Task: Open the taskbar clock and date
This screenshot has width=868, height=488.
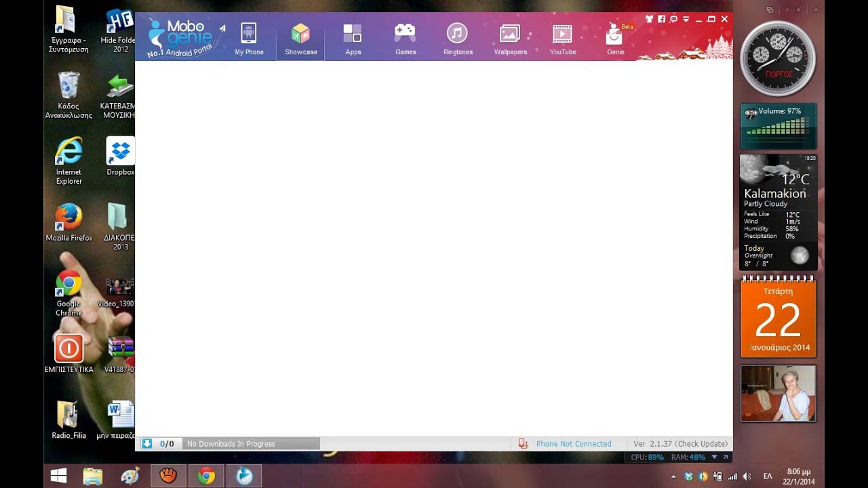Action: point(798,476)
